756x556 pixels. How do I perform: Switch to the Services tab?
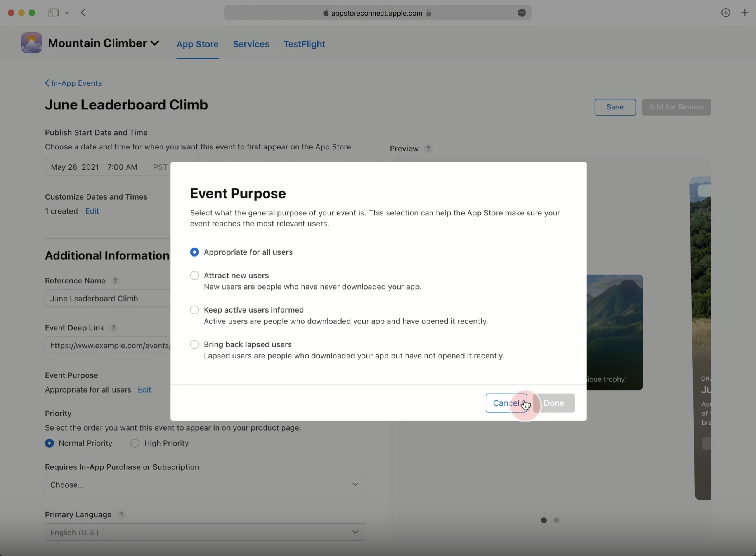pos(251,44)
